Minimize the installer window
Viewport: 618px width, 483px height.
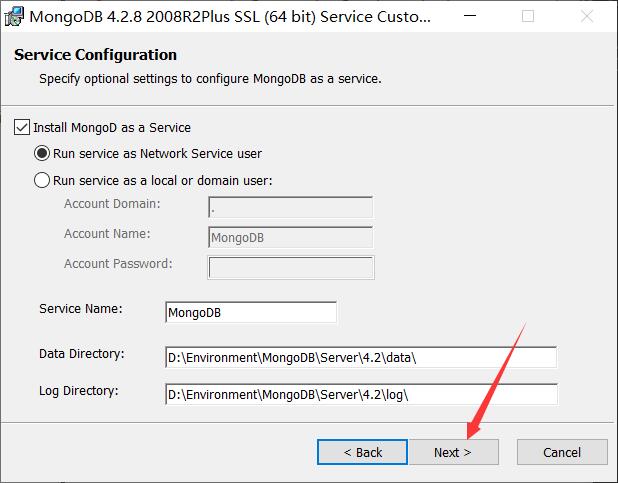tap(470, 17)
